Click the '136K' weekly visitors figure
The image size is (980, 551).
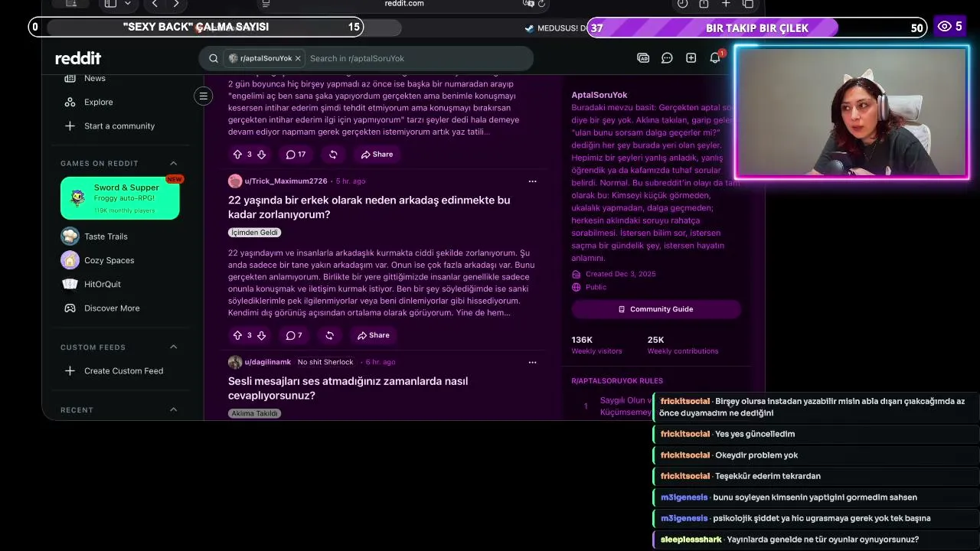point(582,340)
